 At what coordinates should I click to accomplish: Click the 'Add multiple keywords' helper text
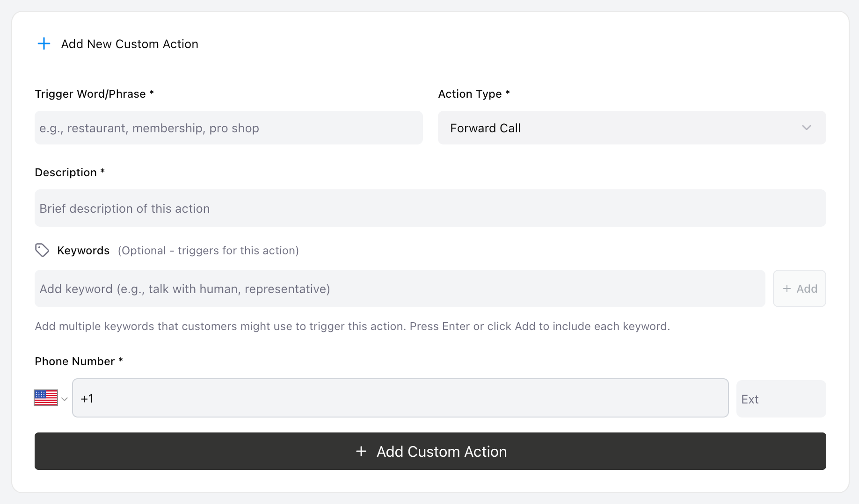click(352, 326)
